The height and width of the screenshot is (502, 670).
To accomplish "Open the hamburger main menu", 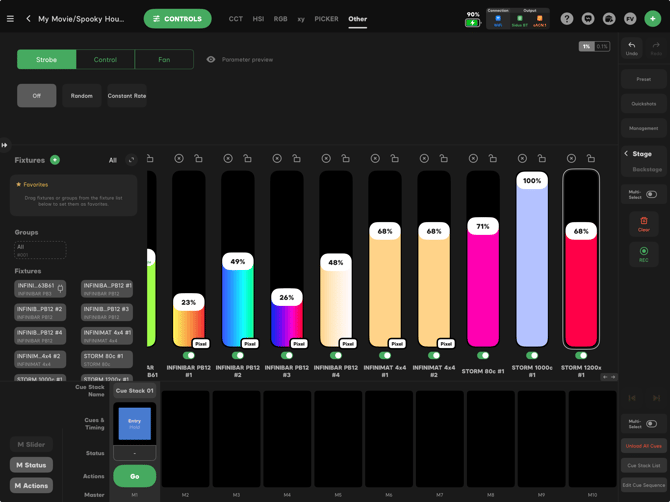I will [10, 19].
